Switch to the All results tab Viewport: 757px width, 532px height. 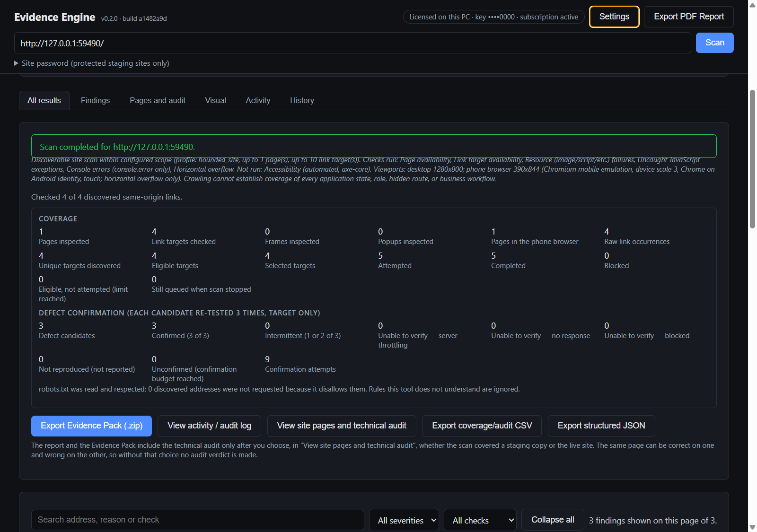pyautogui.click(x=44, y=100)
